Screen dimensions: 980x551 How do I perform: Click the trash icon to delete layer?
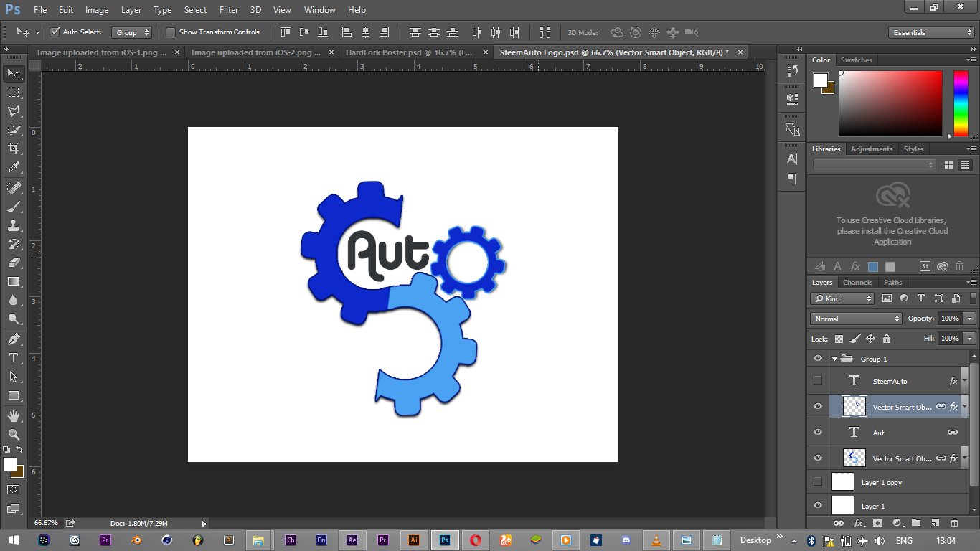click(x=954, y=523)
